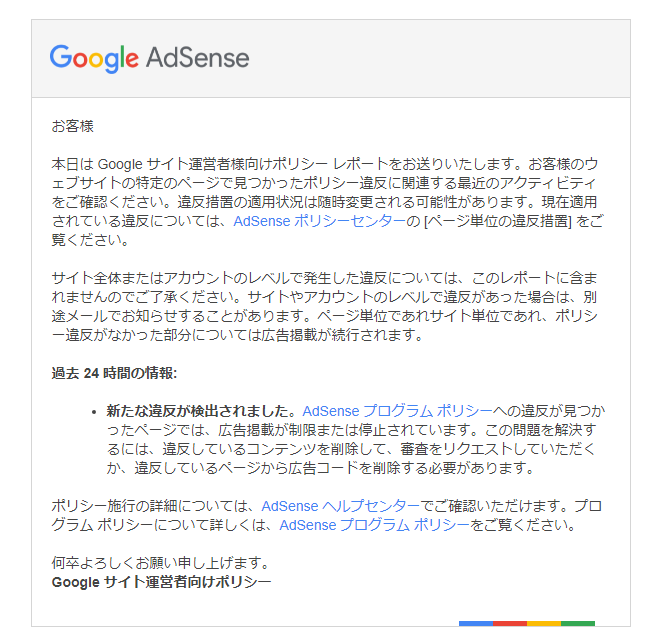Click the 過去 24 時間の情報: heading
Screen dimensions: 657x641
[x=114, y=373]
